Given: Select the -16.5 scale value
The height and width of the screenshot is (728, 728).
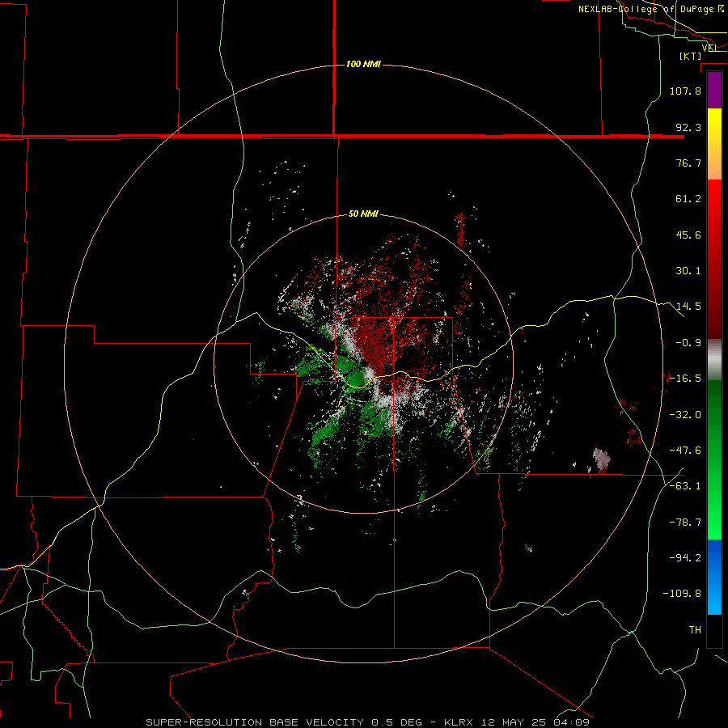Looking at the screenshot, I should [685, 379].
